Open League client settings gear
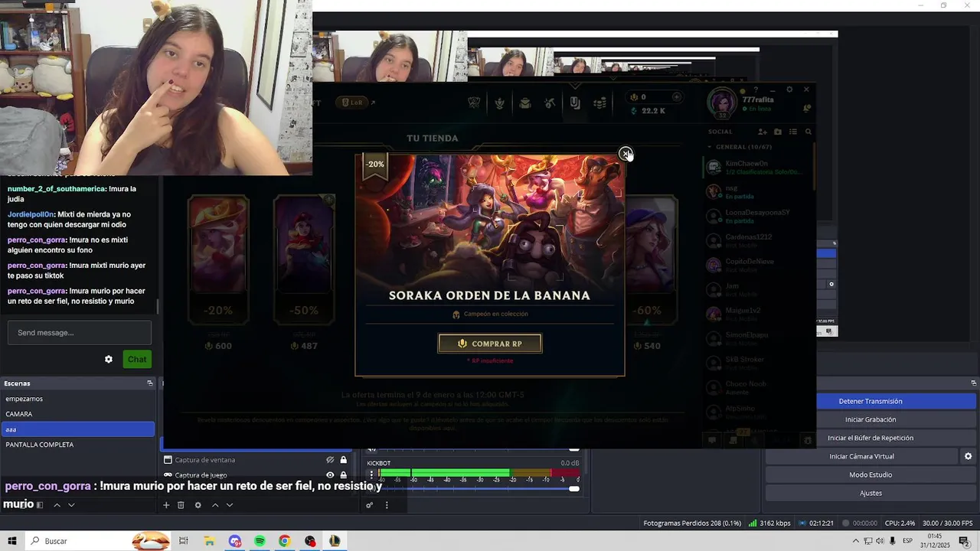The image size is (980, 551). pyautogui.click(x=789, y=90)
